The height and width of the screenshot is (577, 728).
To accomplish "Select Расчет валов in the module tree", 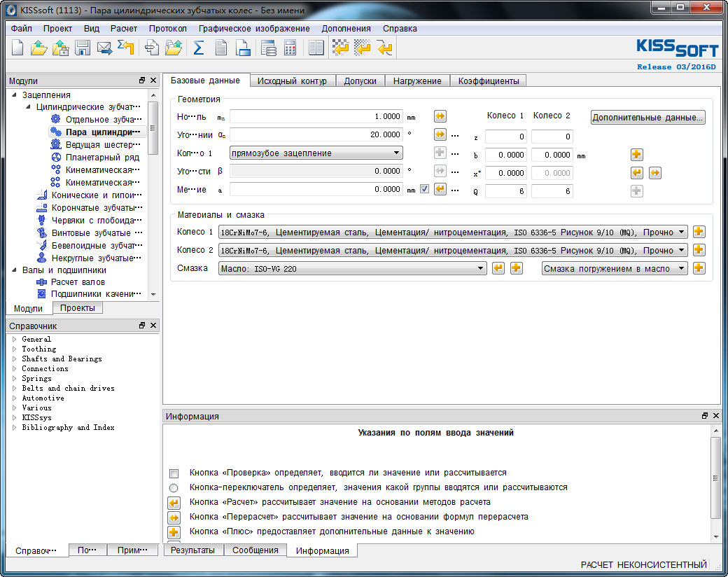I will (x=78, y=282).
